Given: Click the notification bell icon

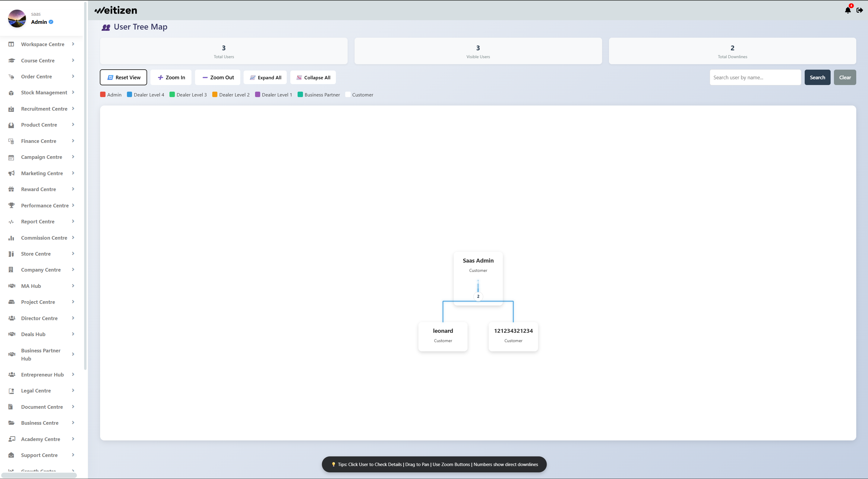Looking at the screenshot, I should (848, 10).
